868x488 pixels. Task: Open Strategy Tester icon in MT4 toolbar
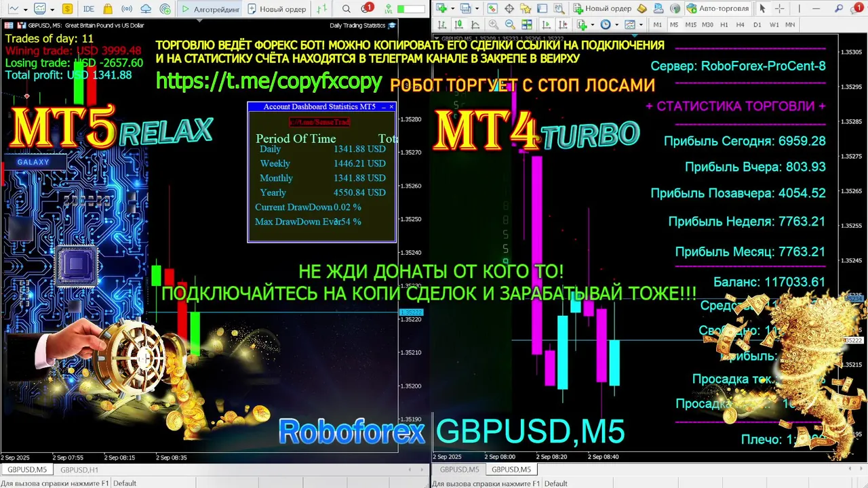pyautogui.click(x=559, y=9)
